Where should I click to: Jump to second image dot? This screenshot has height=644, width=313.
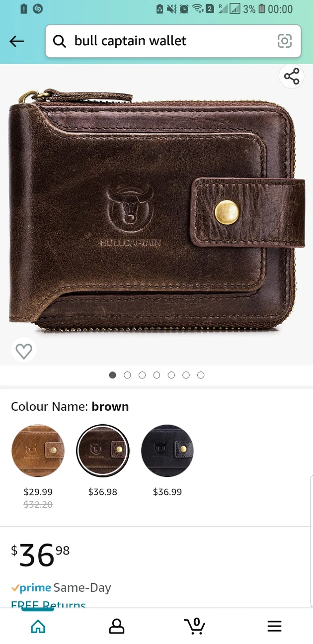[127, 375]
